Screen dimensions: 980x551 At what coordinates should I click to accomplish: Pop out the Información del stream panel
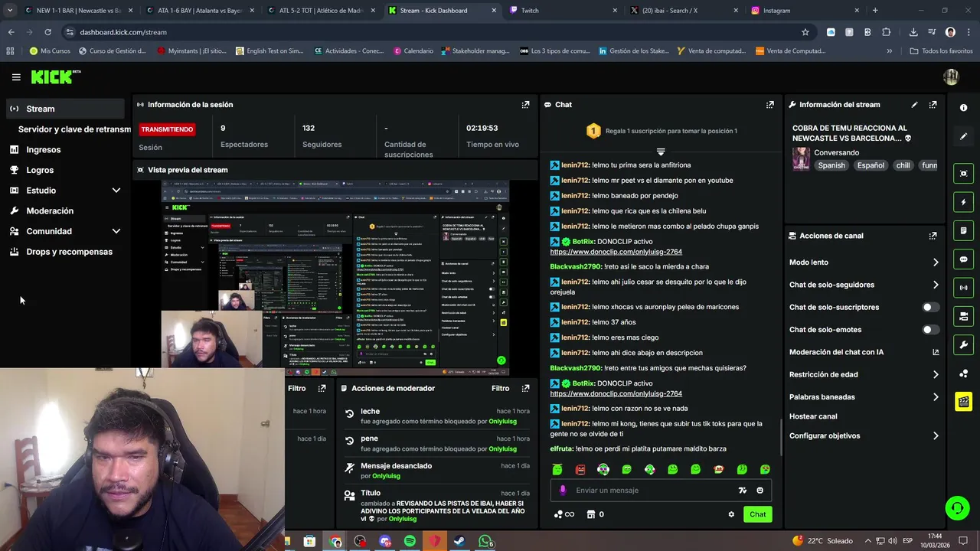click(933, 105)
